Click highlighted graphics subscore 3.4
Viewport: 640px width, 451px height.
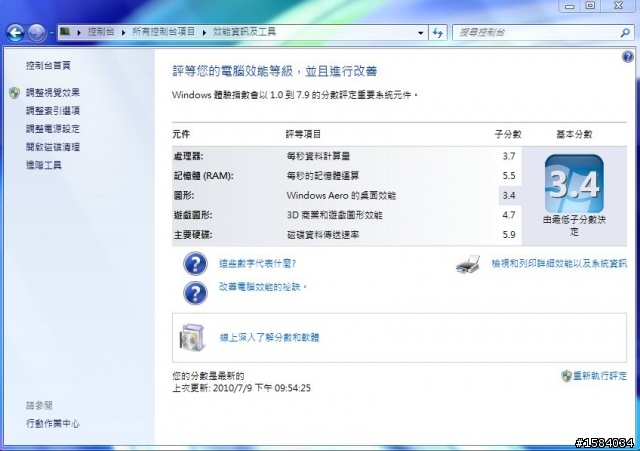509,196
